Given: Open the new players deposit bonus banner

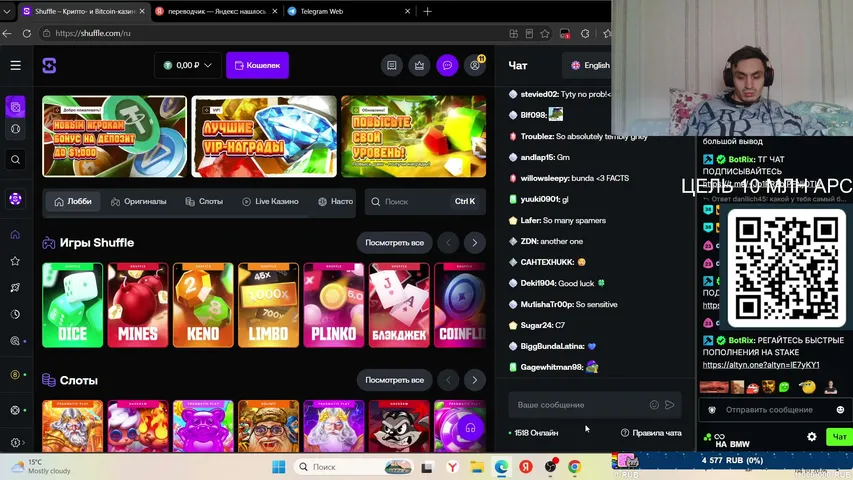Looking at the screenshot, I should [x=114, y=137].
